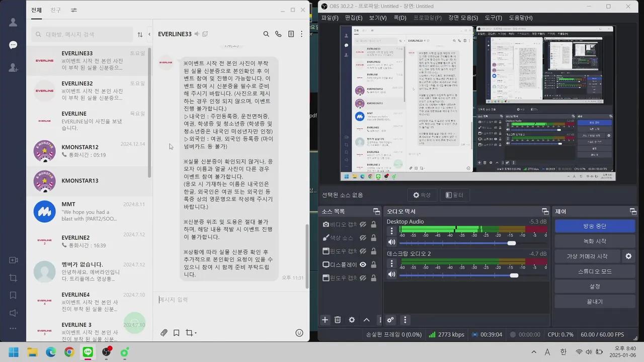Image resolution: width=644 pixels, height=362 pixels.
Task: Undock the 제어 panel
Action: tap(633, 211)
